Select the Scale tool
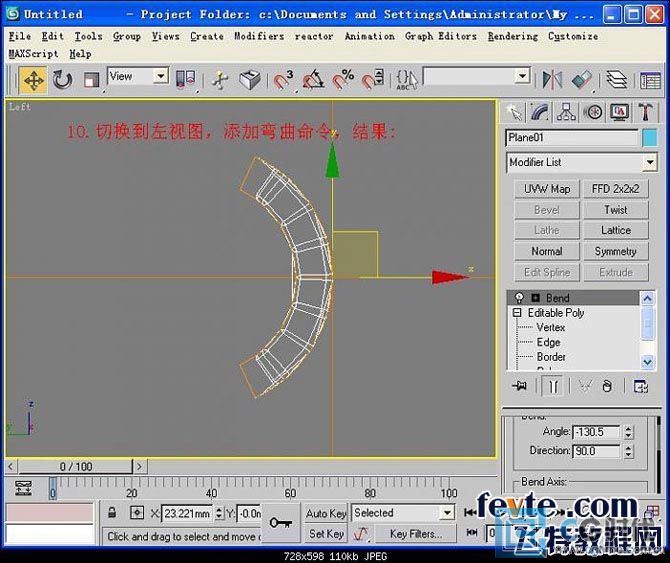This screenshot has height=563, width=670. [x=91, y=80]
